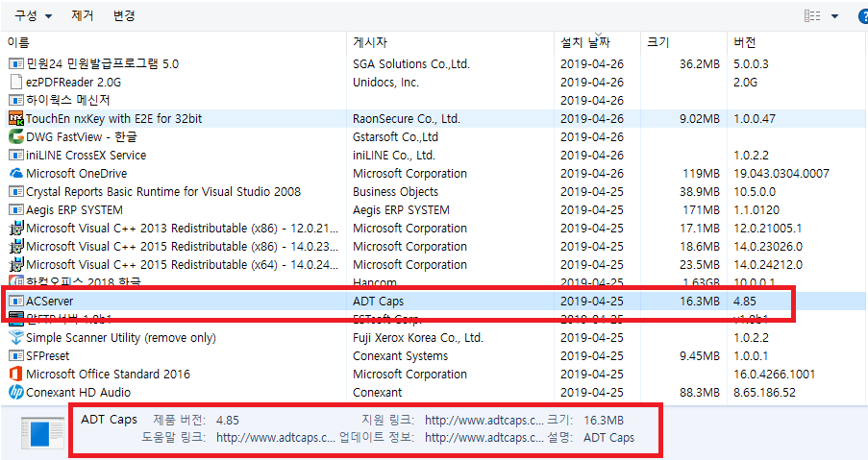Select Visual C++ 2015 Redistributable (x64) entry
868x460 pixels.
182,265
